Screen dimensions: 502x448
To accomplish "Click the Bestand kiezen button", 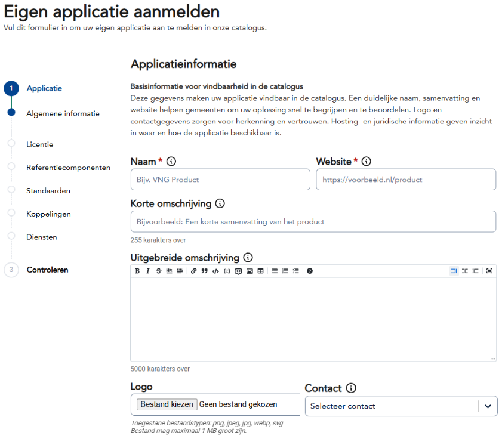I will [167, 404].
